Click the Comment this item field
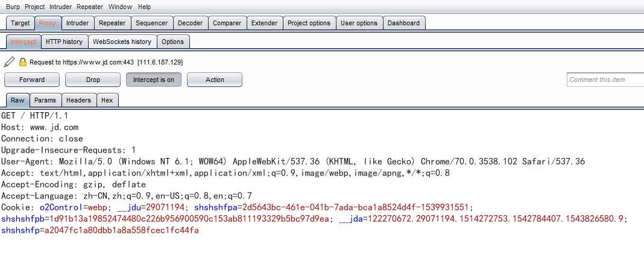 tap(605, 80)
